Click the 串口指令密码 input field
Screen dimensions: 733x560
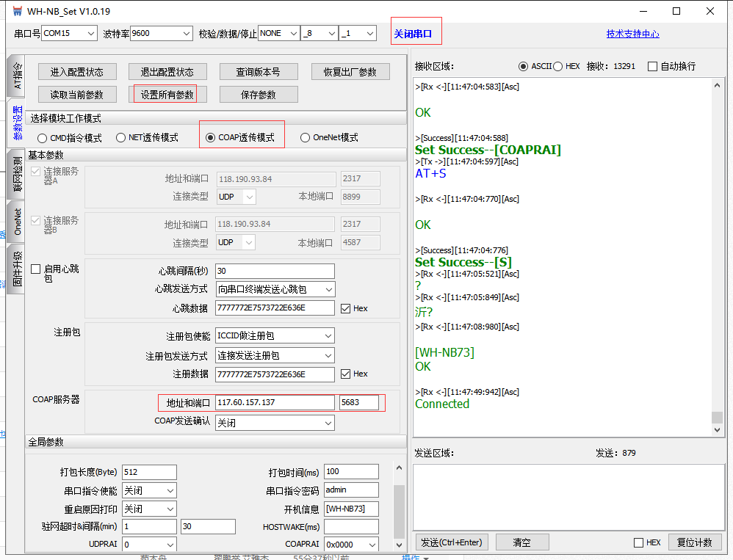click(x=351, y=490)
